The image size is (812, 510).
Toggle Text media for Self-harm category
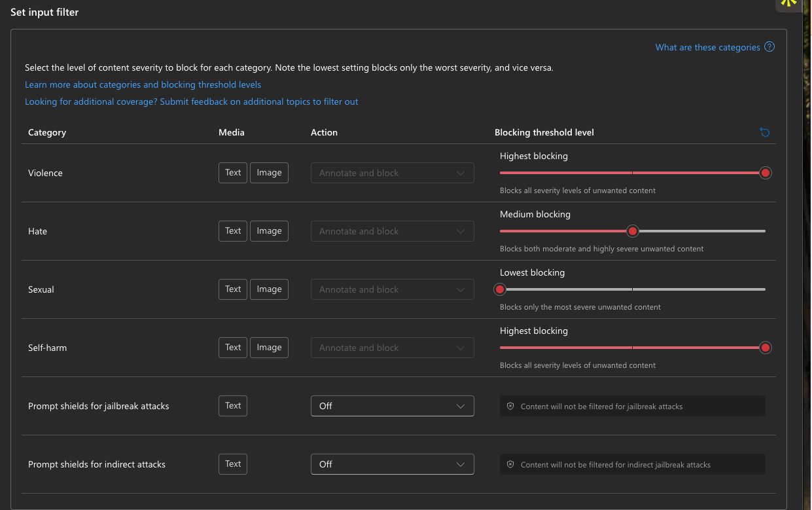point(233,348)
